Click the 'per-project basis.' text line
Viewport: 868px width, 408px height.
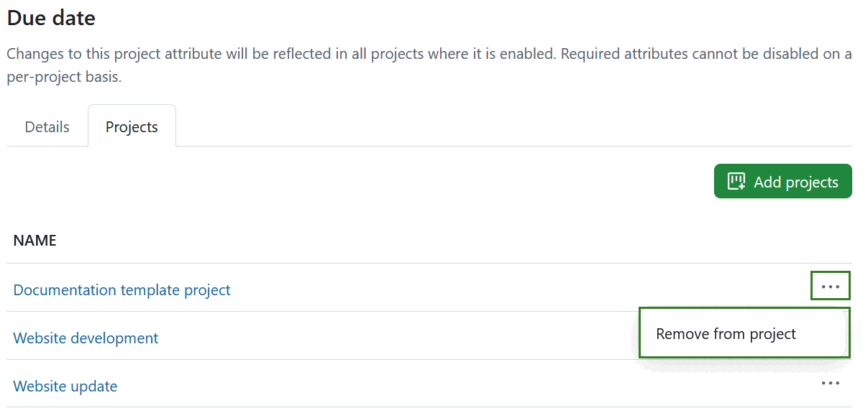[64, 78]
